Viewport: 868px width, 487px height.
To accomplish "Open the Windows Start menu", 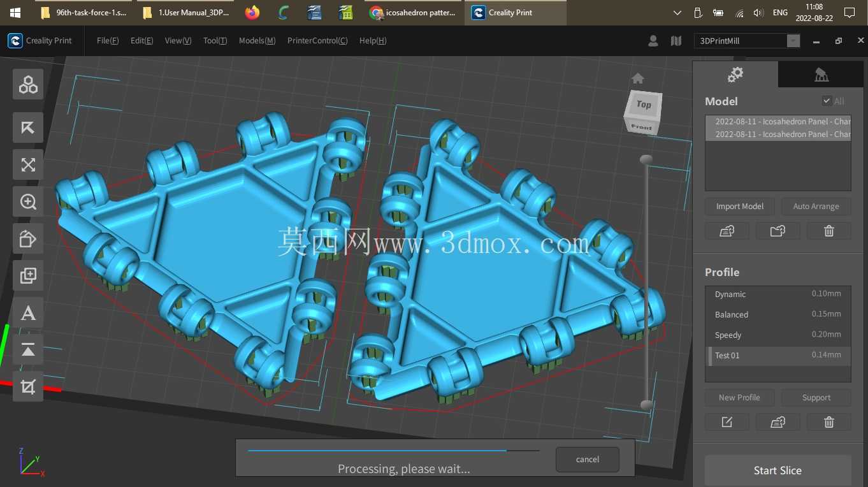I will (15, 13).
